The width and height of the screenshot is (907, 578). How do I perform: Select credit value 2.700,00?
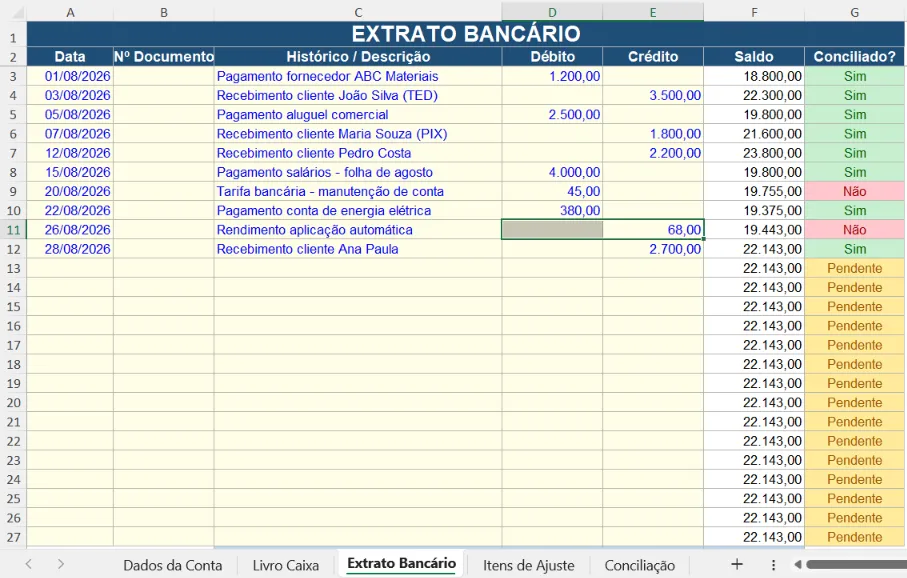[652, 249]
